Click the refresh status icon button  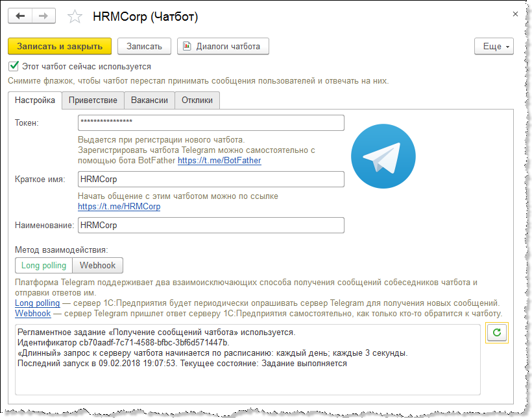[x=497, y=332]
